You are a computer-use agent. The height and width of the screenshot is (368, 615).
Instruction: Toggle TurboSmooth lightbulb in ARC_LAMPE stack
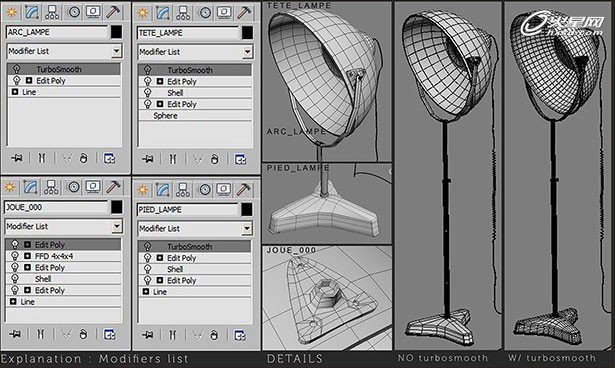pos(16,69)
